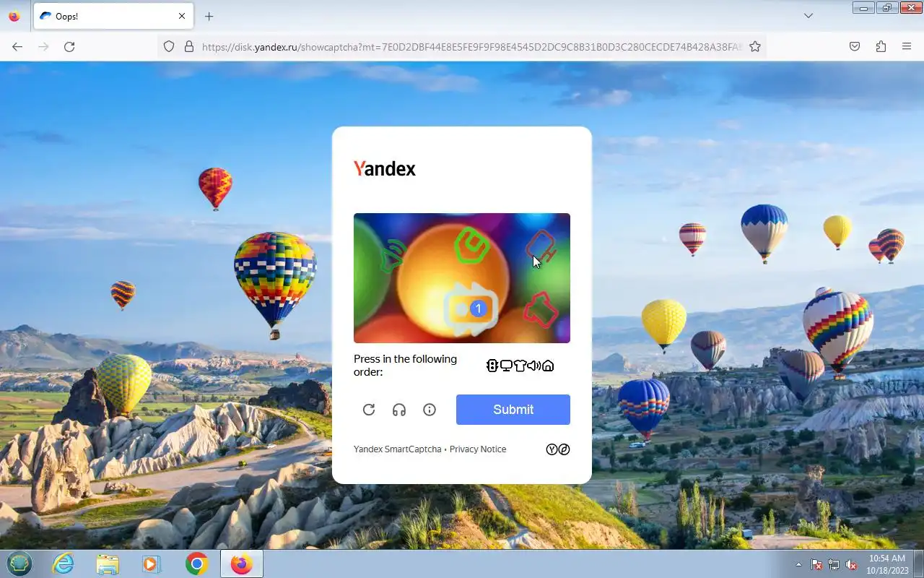Expand the list all tabs dropdown
The image size is (924, 578).
pyautogui.click(x=808, y=16)
